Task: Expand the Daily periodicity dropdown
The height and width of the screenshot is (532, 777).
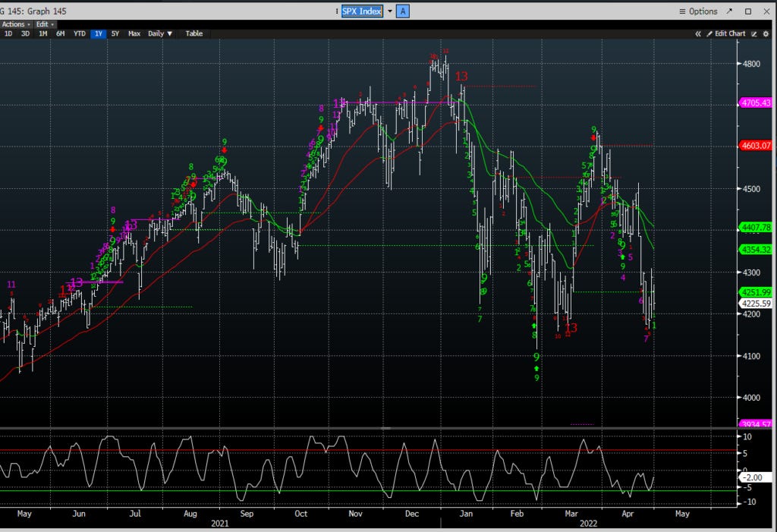Action: click(x=159, y=33)
